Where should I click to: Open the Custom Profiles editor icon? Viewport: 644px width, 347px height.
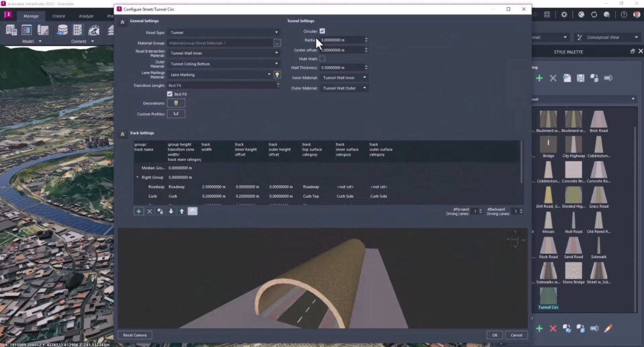pyautogui.click(x=176, y=114)
